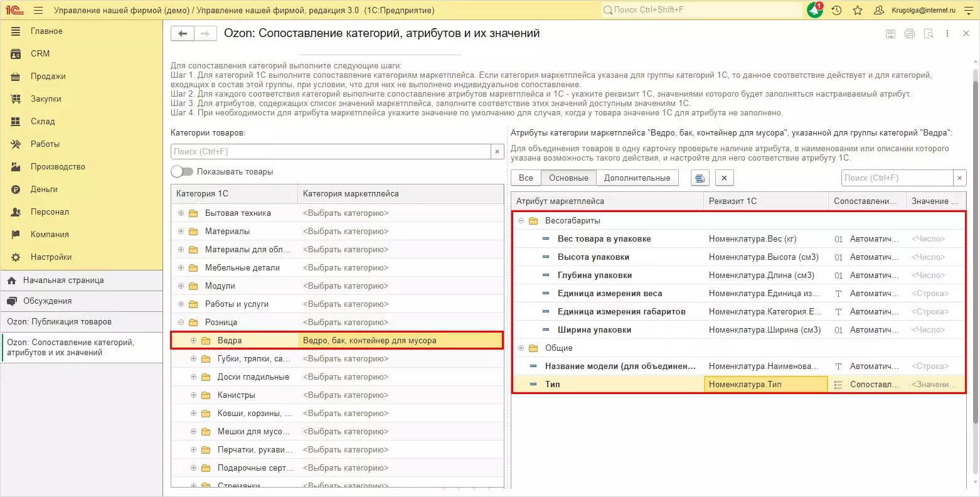This screenshot has height=497, width=980.
Task: Switch to Обсуждения tab
Action: [x=82, y=301]
